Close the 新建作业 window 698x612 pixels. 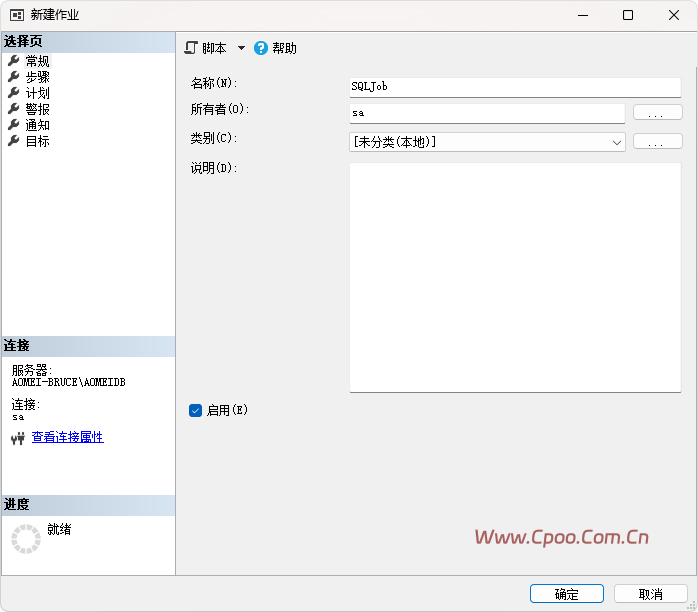coord(674,15)
